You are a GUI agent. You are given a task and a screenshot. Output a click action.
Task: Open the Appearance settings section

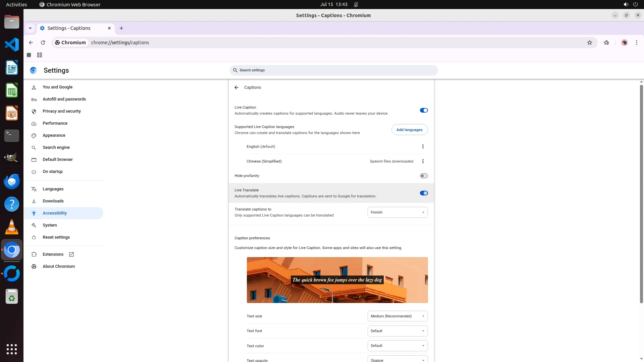click(54, 135)
